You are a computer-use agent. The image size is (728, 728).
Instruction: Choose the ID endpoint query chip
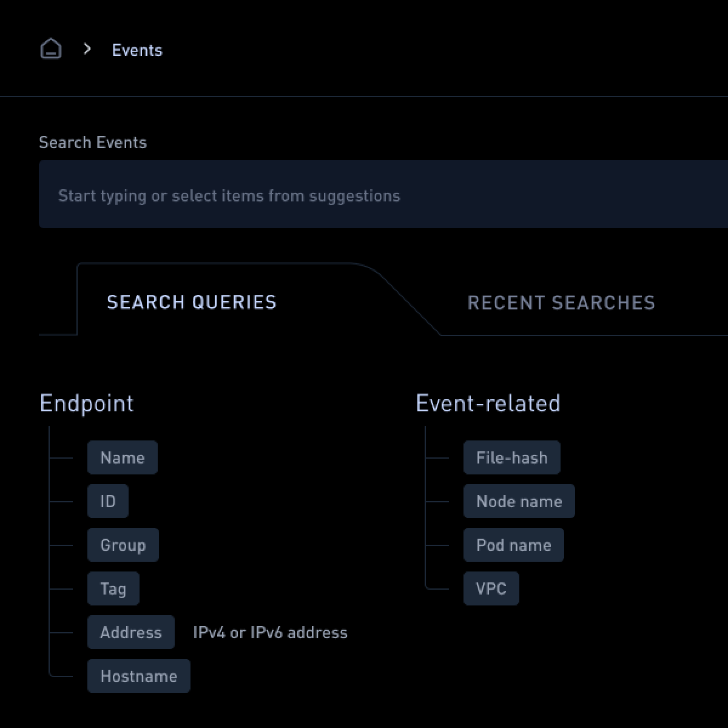pos(108,501)
